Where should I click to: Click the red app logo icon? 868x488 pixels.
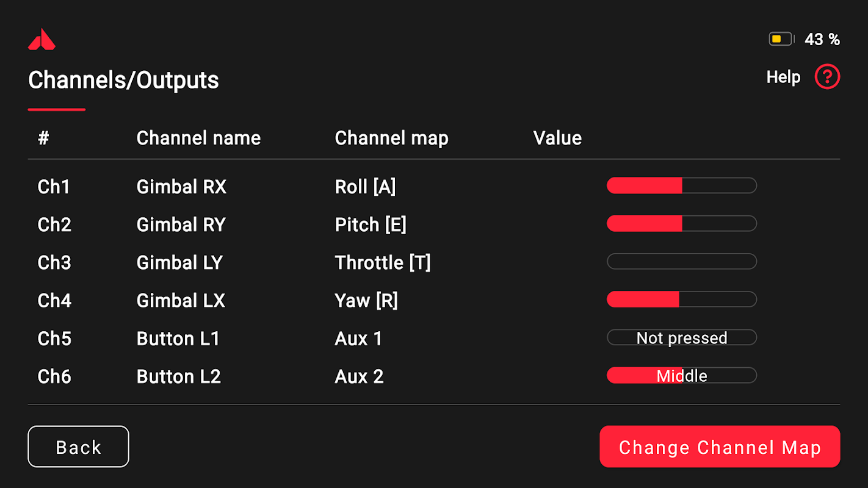42,40
